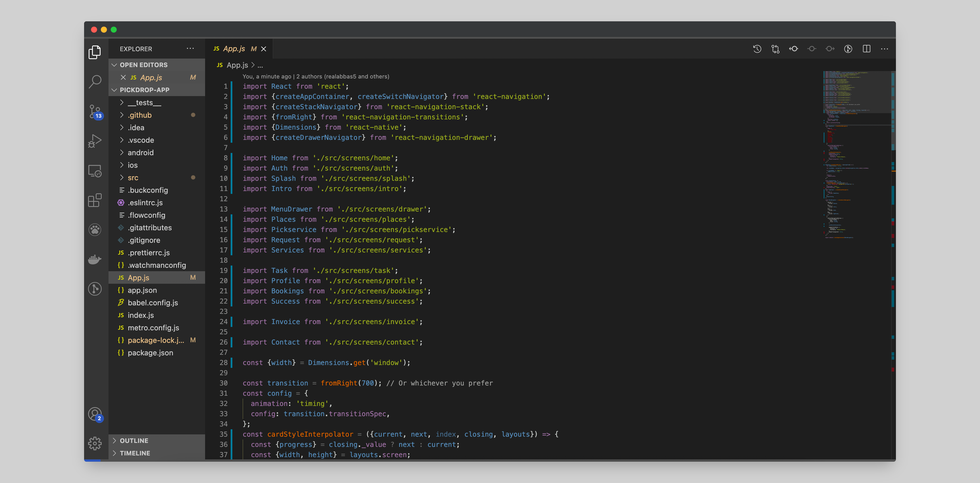Open the paw-print extension view

(x=95, y=229)
